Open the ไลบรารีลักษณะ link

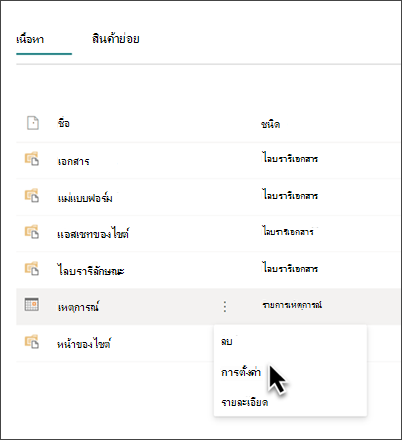point(91,270)
